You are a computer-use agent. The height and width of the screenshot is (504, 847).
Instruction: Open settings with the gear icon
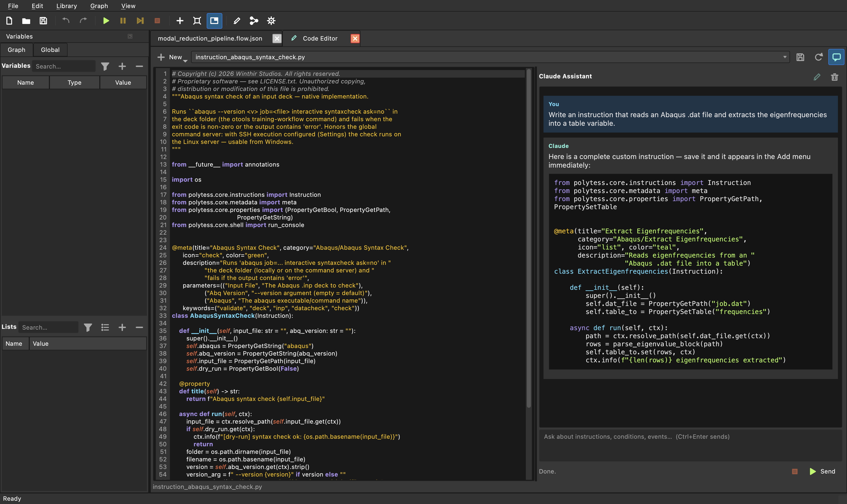tap(271, 21)
